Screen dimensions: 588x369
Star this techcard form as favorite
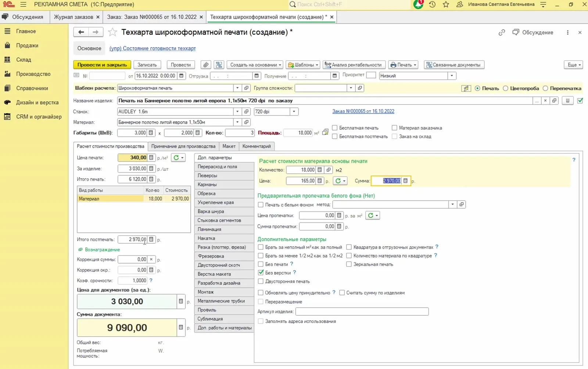112,32
